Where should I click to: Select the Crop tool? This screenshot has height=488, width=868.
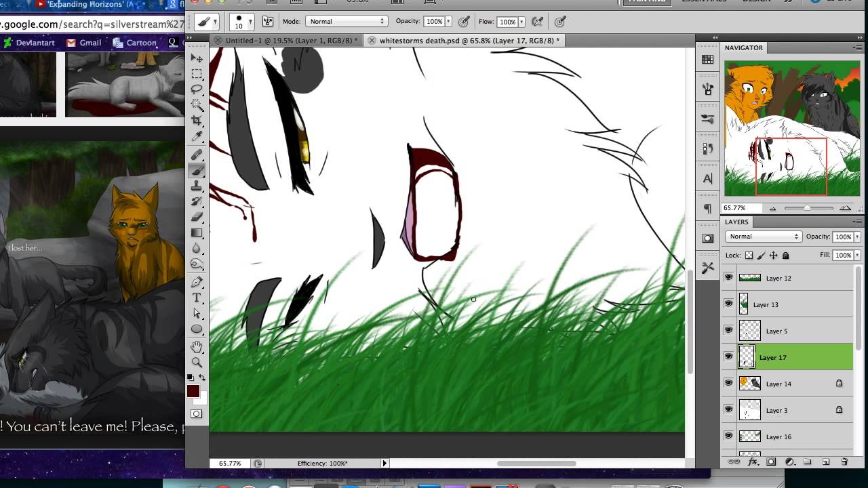point(197,121)
